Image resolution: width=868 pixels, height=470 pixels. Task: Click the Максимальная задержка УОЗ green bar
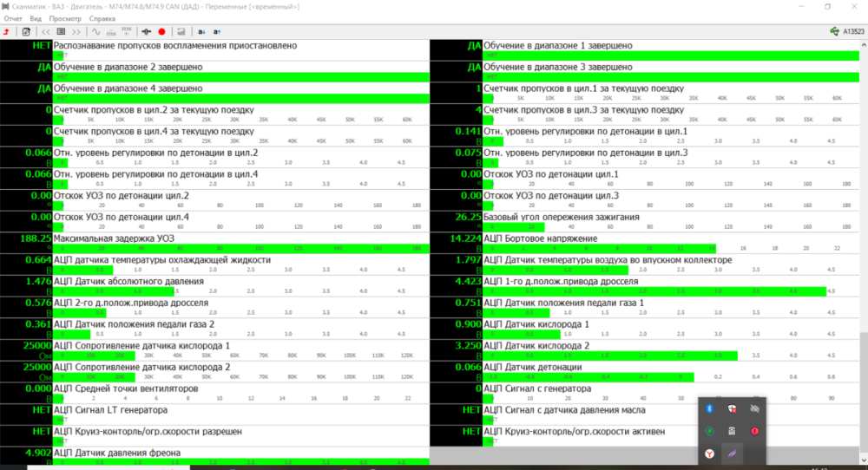[241, 249]
